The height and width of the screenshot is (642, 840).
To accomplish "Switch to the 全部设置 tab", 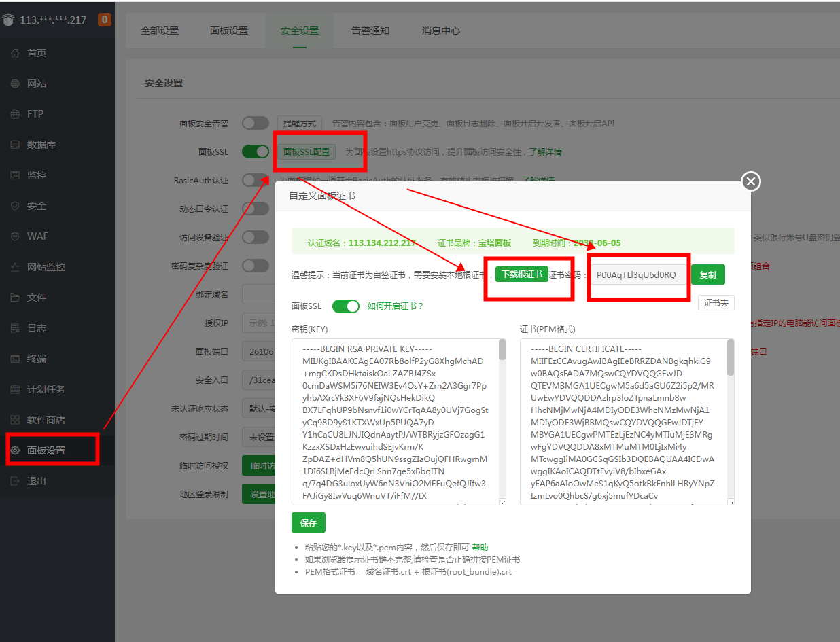I will pos(160,31).
